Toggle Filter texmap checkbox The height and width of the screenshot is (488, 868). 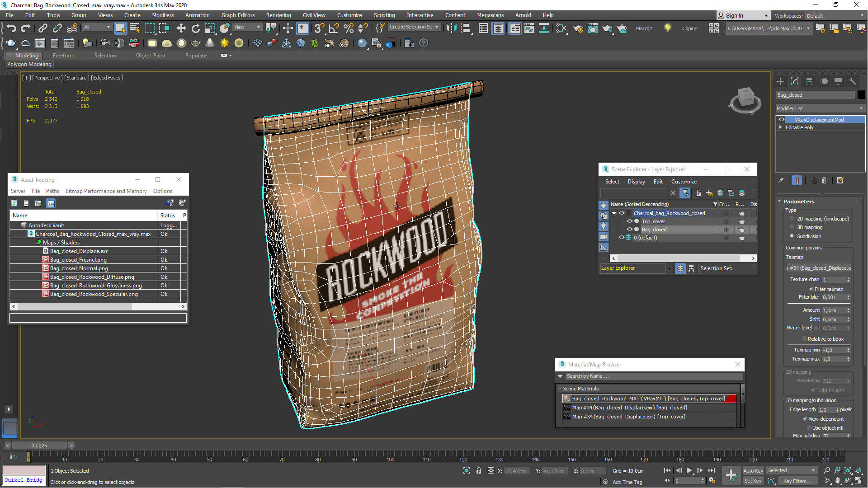tap(811, 289)
